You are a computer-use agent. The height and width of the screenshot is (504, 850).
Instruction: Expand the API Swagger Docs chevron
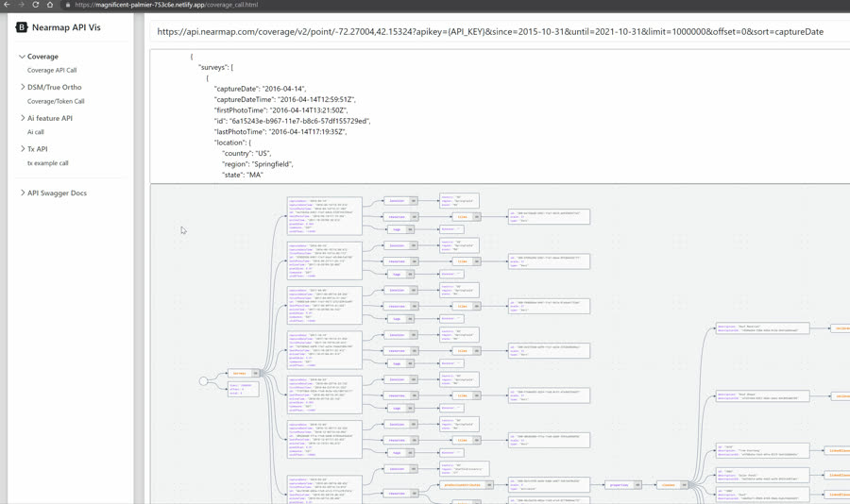point(23,193)
